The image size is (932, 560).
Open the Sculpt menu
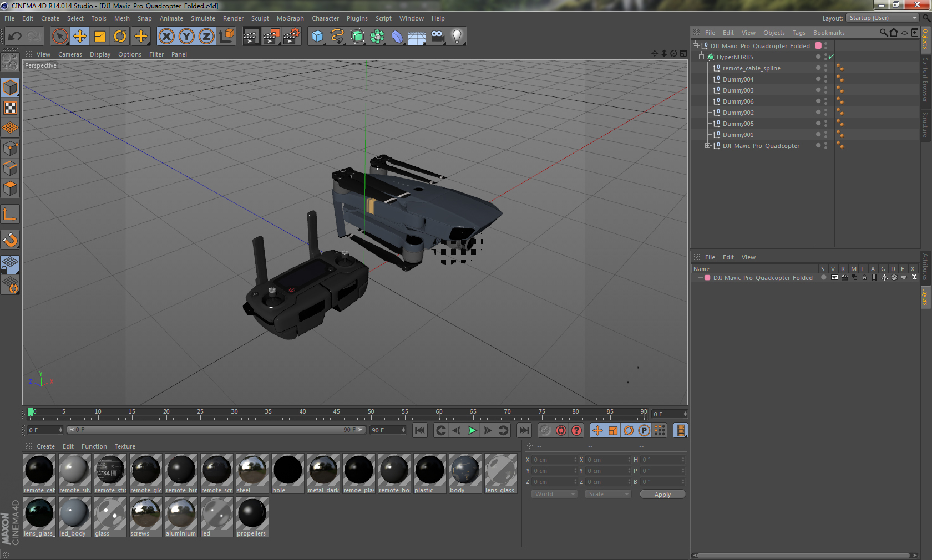point(260,18)
